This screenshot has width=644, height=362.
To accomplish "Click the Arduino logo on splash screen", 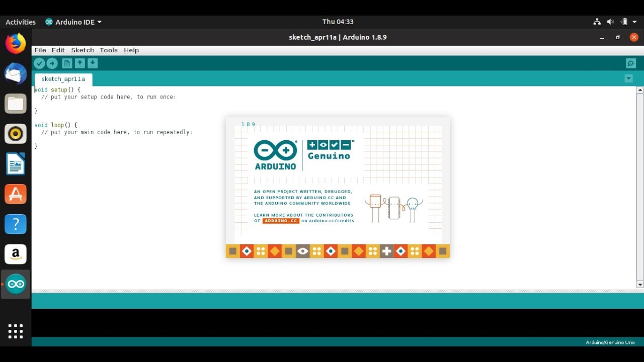I will (276, 155).
